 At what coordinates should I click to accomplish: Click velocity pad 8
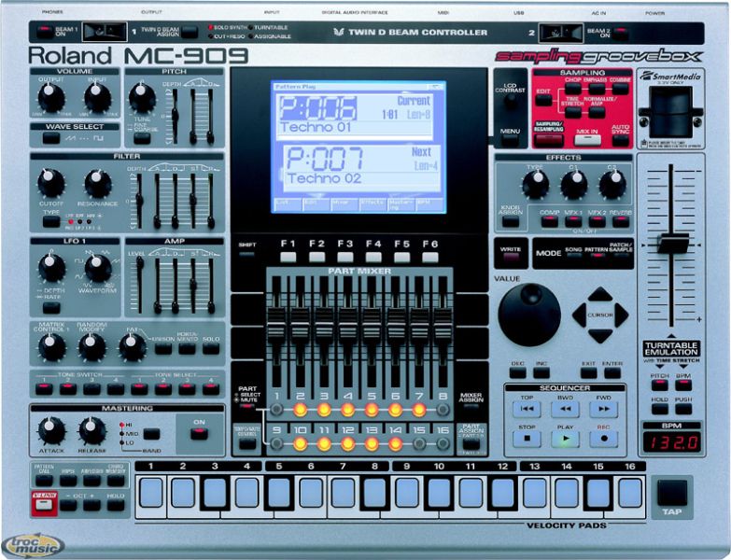point(374,493)
